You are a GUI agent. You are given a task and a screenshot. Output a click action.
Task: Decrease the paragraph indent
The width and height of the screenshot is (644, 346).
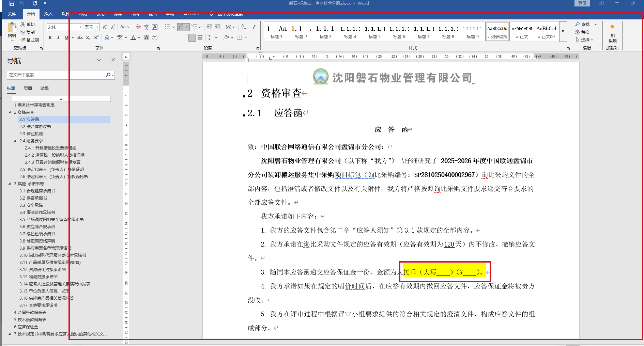pyautogui.click(x=210, y=27)
